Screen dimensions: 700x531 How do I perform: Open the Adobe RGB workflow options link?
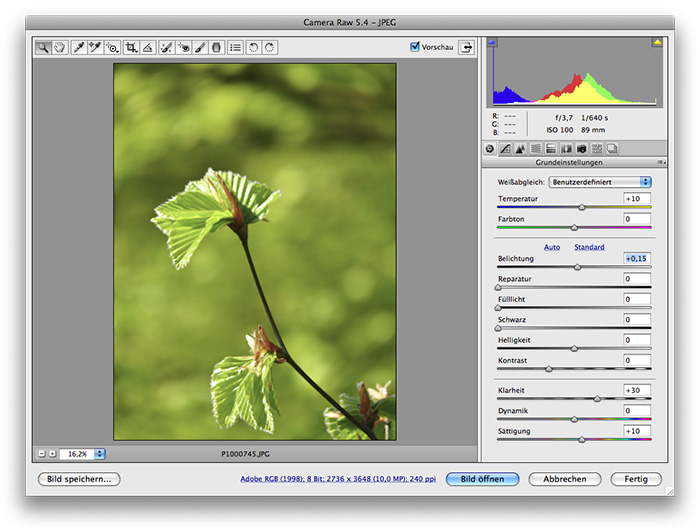tap(337, 479)
